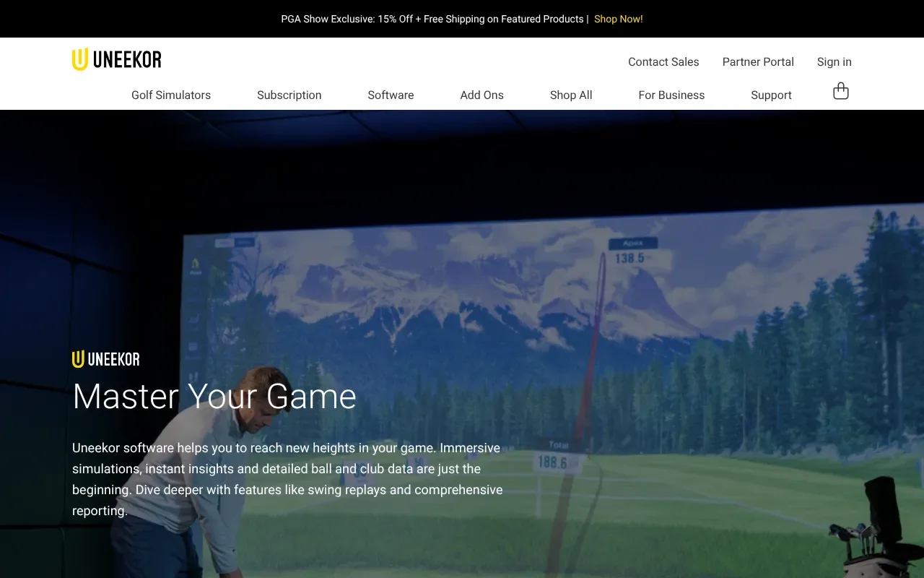Open the Software dropdown menu
The image size is (924, 578).
click(x=391, y=95)
